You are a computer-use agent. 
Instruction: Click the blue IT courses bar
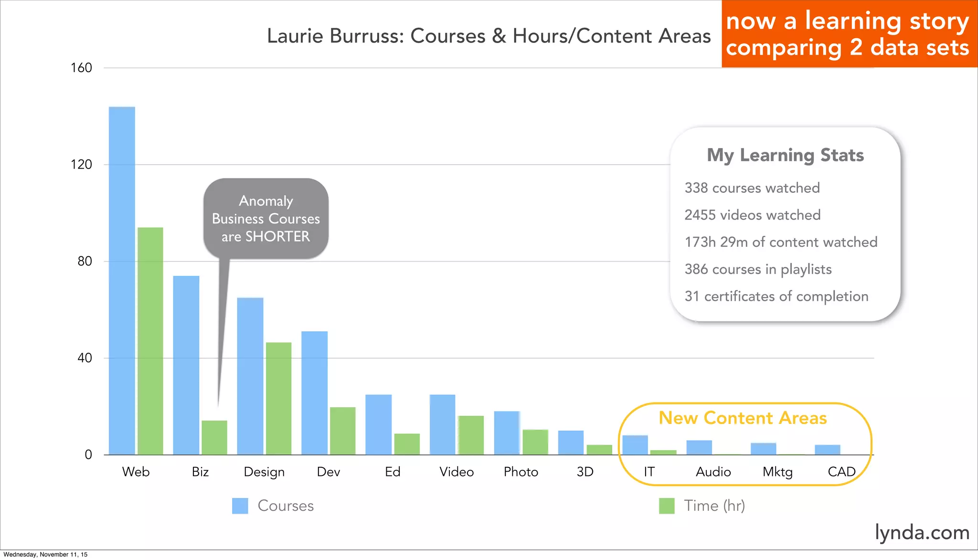tap(635, 444)
